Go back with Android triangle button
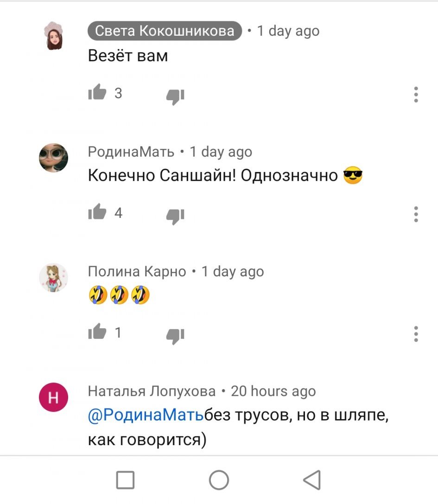The image size is (438, 504). point(312,480)
